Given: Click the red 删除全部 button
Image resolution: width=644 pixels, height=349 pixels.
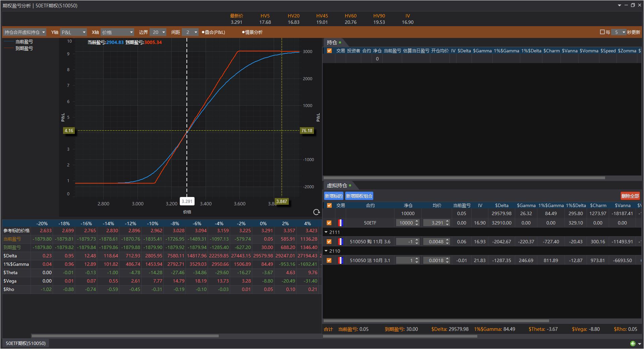Looking at the screenshot, I should tap(630, 196).
